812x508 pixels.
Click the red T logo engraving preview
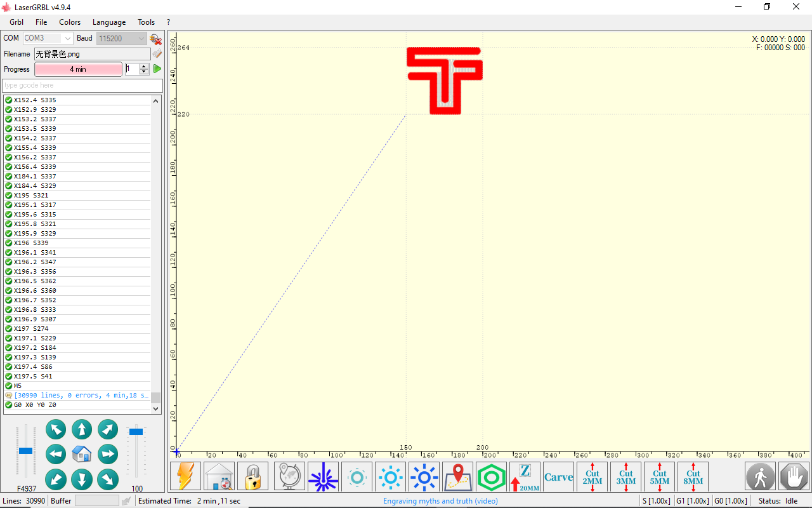[x=445, y=81]
